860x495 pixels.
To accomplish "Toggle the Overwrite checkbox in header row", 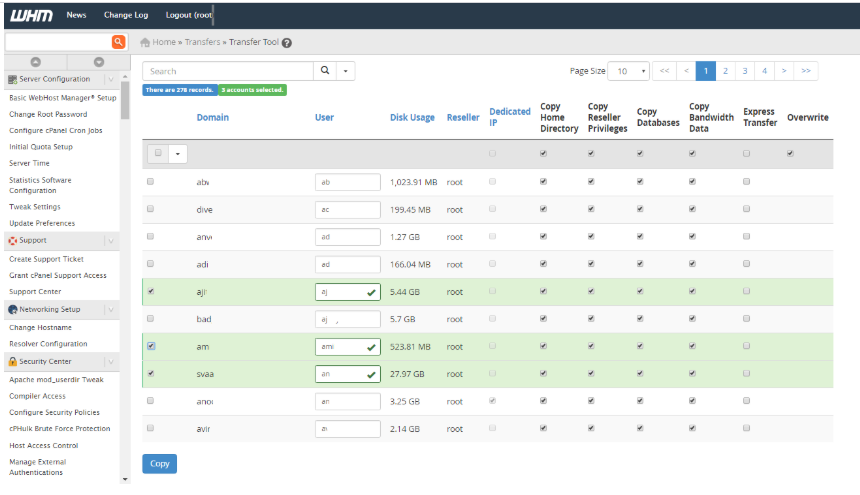I will [791, 153].
